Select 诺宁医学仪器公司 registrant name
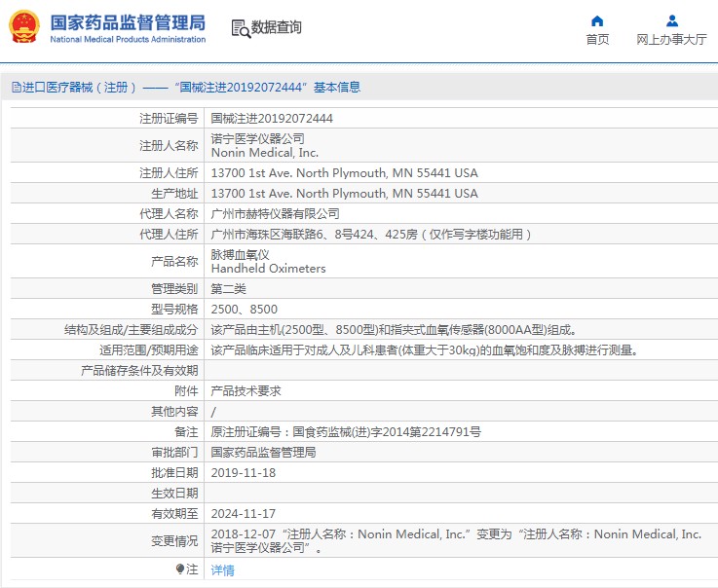This screenshot has width=718, height=588. 258,138
